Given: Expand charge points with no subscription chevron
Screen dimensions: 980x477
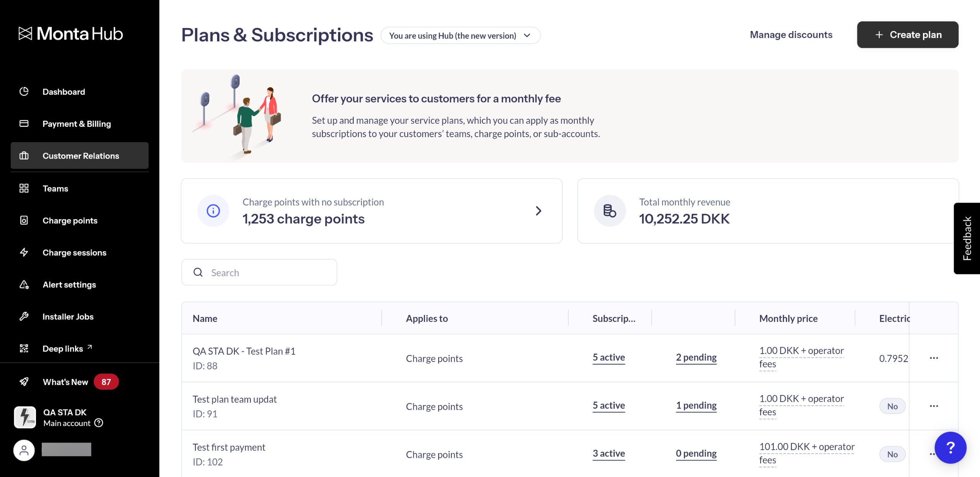Looking at the screenshot, I should pyautogui.click(x=538, y=211).
